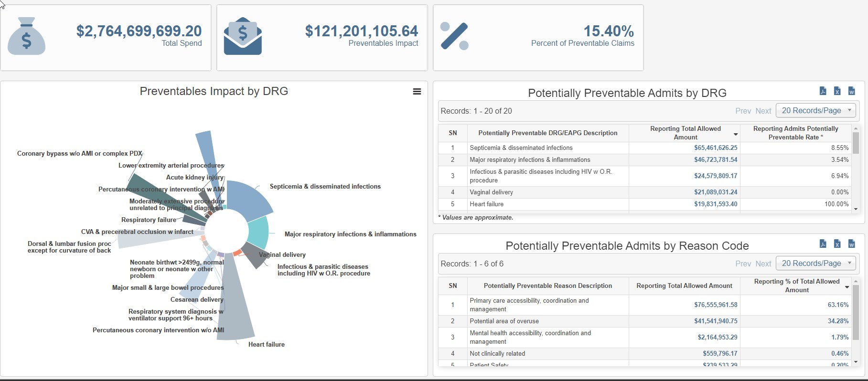
Task: Sort by Reporting Total Allowed Amount arrow in DRG table
Action: 736,135
